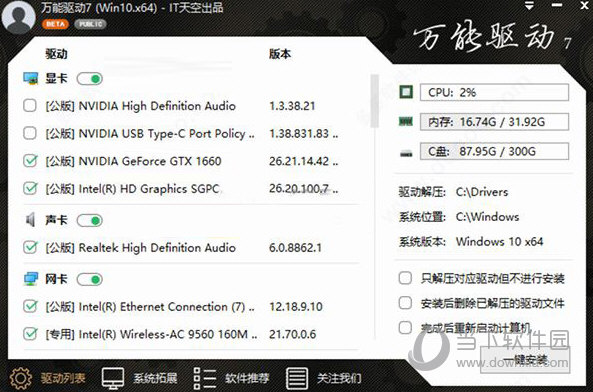The width and height of the screenshot is (593, 392).
Task: Click the 驱动解压 C:\Drivers path
Action: tap(482, 192)
